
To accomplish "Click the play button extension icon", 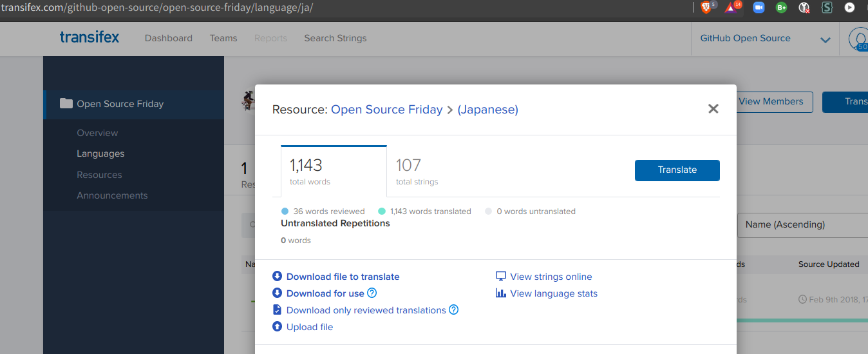I will pyautogui.click(x=849, y=8).
